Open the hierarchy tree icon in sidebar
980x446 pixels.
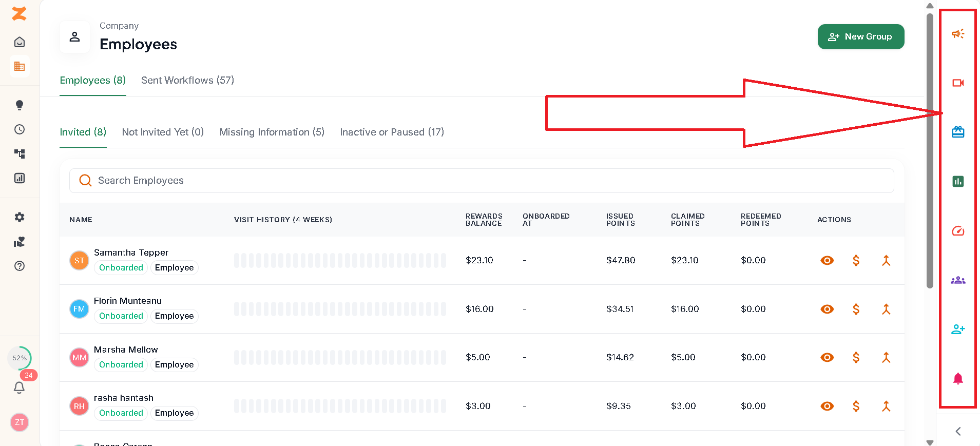20,154
